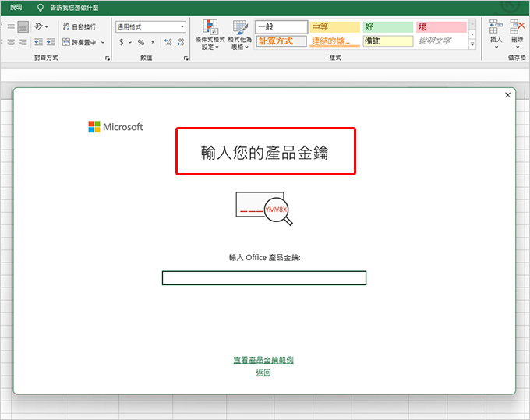Close the product key dialog
The image size is (530, 420).
[x=507, y=95]
